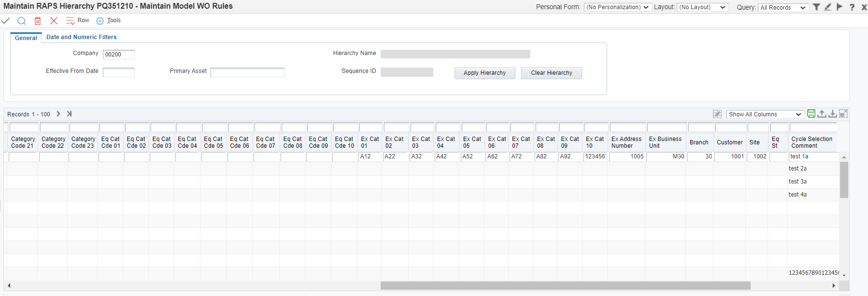Click the export grid data icon
This screenshot has width=868, height=296.
coord(822,114)
